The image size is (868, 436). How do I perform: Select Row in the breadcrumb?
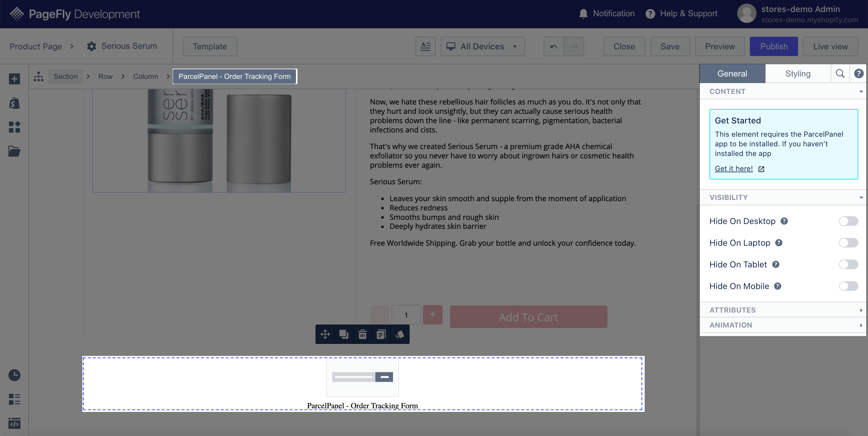click(105, 76)
